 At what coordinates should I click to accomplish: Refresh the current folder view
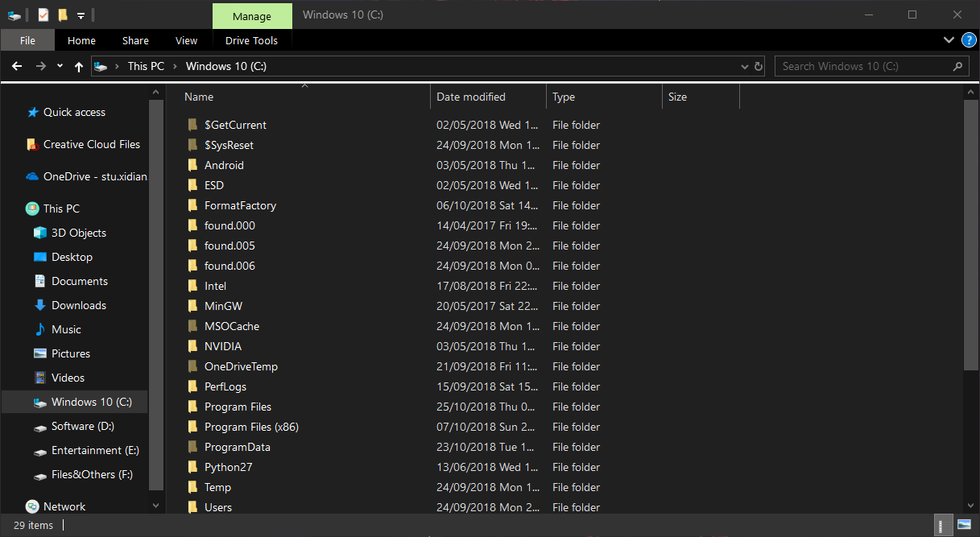pyautogui.click(x=758, y=66)
